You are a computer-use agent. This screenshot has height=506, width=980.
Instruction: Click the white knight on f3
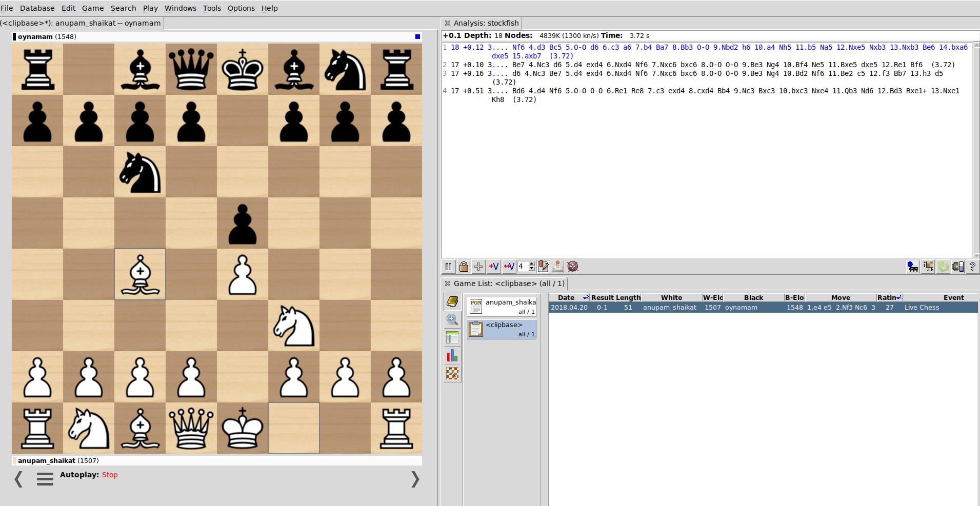(x=294, y=326)
